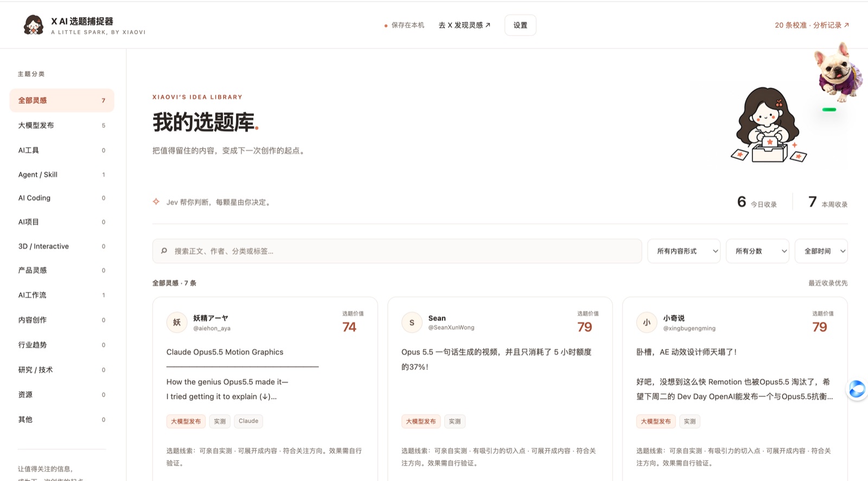Open 去 X 发现灵感 link
This screenshot has height=481, width=868.
coord(464,25)
